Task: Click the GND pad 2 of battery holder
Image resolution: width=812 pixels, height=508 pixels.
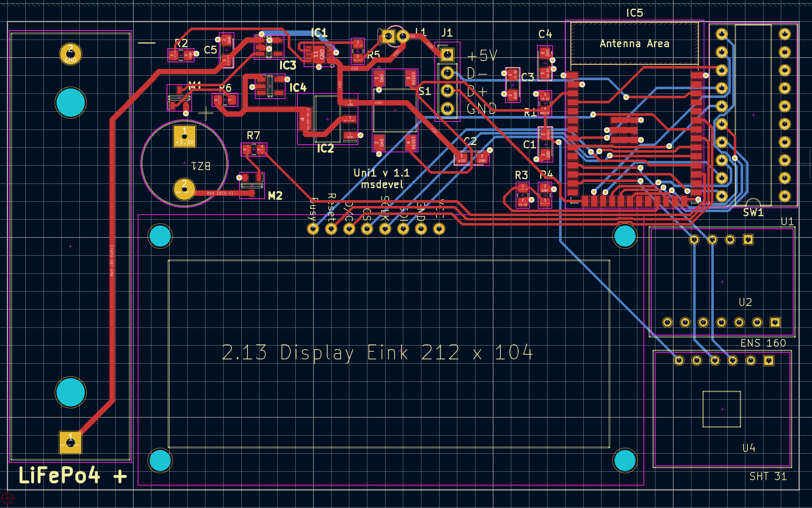Action: 70,54
